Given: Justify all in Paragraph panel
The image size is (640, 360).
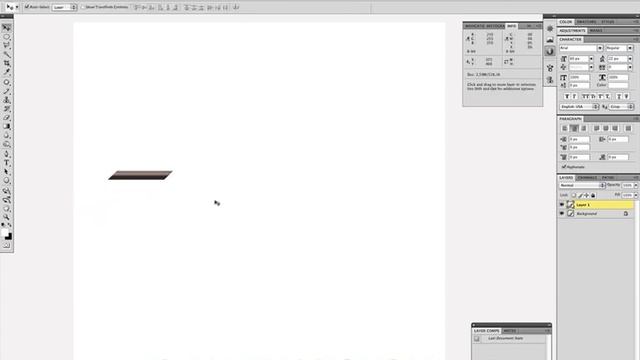Looking at the screenshot, I should coord(628,129).
